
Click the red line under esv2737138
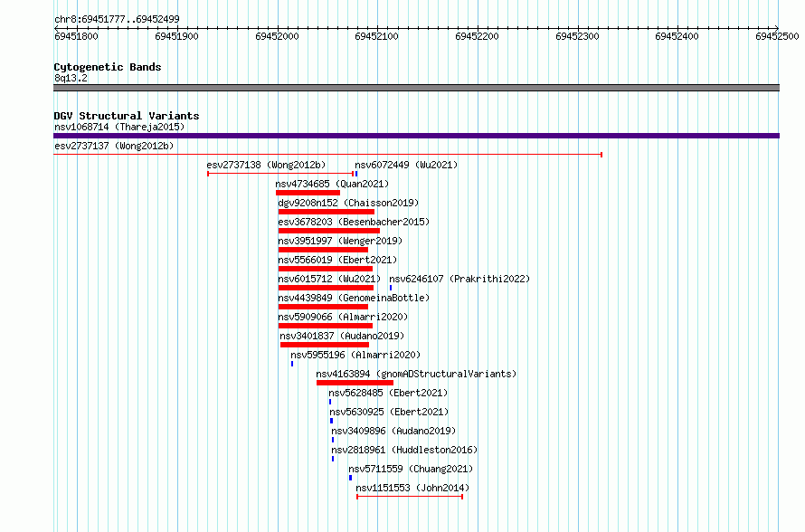[280, 174]
